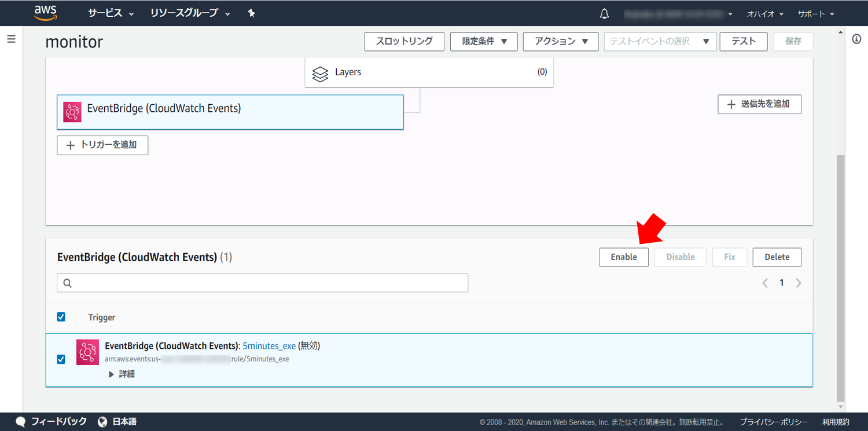868x431 pixels.
Task: Click the テスト button
Action: coord(744,42)
